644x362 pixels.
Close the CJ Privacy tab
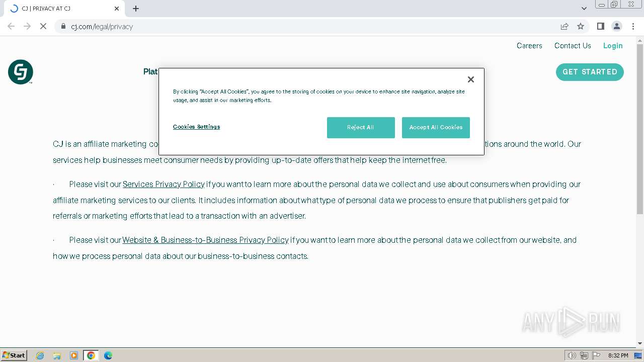pyautogui.click(x=117, y=9)
